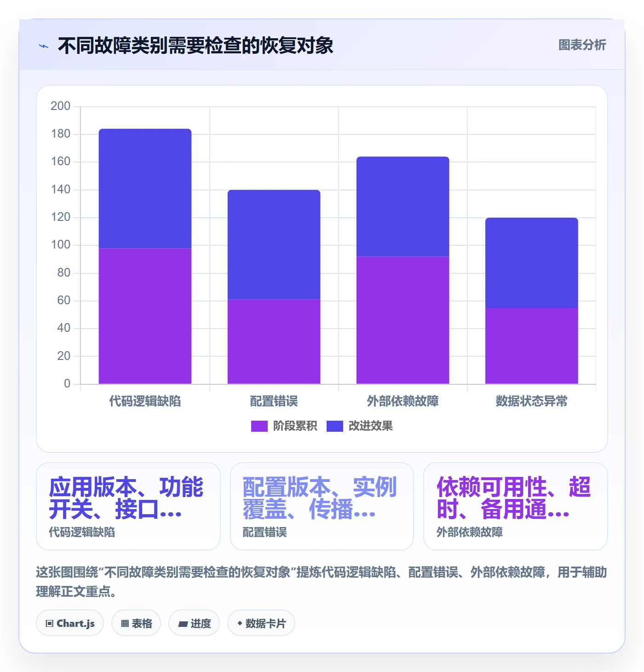This screenshot has width=644, height=672.
Task: Click the 图表分析 label in header
Action: pos(582,45)
